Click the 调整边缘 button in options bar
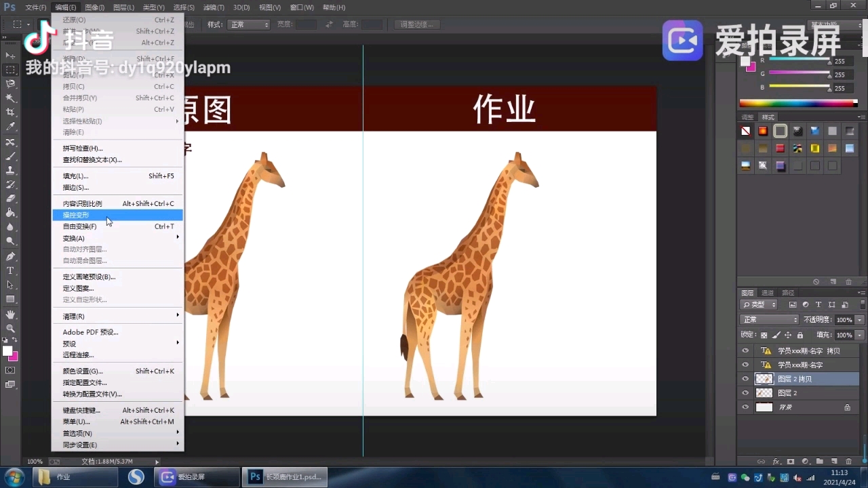 (416, 24)
